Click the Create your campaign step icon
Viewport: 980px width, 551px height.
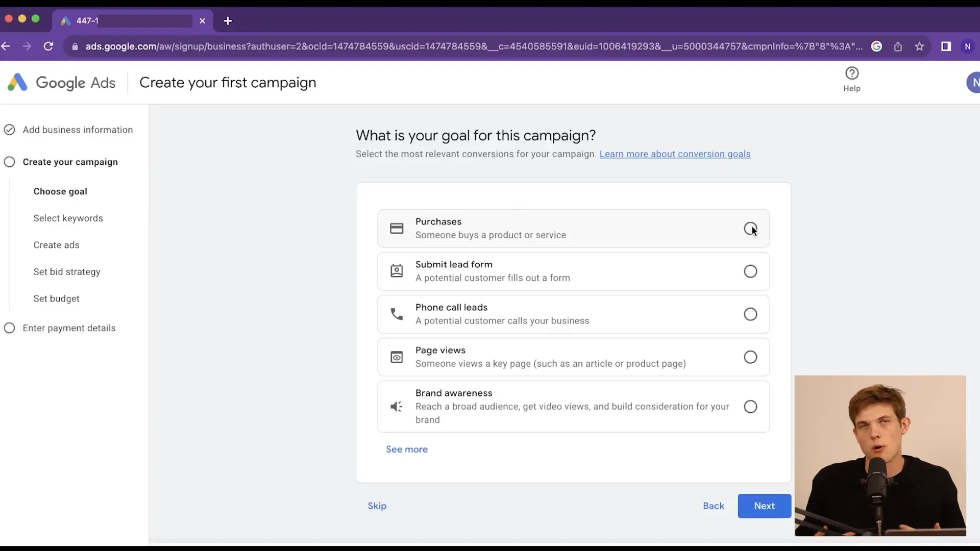(9, 161)
